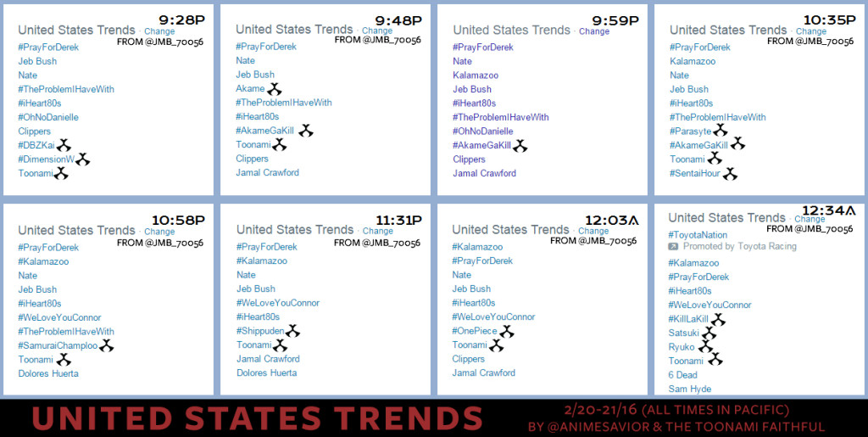The width and height of the screenshot is (868, 437).
Task: Select #OhNoDanielle in the 9:59P panel
Action: click(x=483, y=132)
